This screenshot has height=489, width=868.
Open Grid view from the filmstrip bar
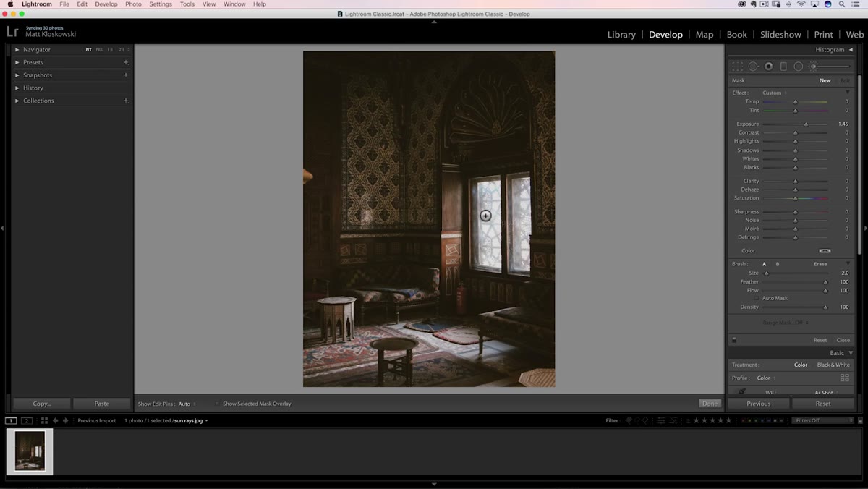44,420
